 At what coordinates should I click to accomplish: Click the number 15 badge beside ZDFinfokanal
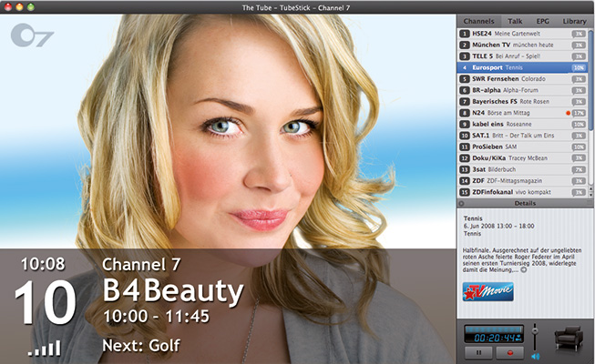(x=465, y=192)
